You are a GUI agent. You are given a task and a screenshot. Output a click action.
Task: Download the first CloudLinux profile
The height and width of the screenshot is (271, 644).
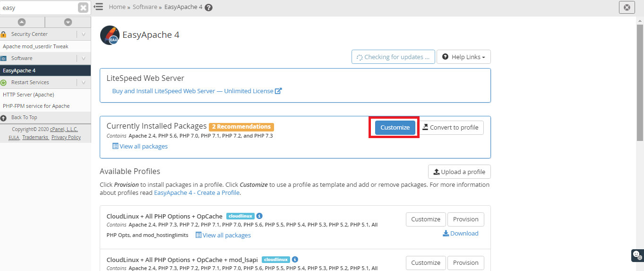(x=461, y=233)
